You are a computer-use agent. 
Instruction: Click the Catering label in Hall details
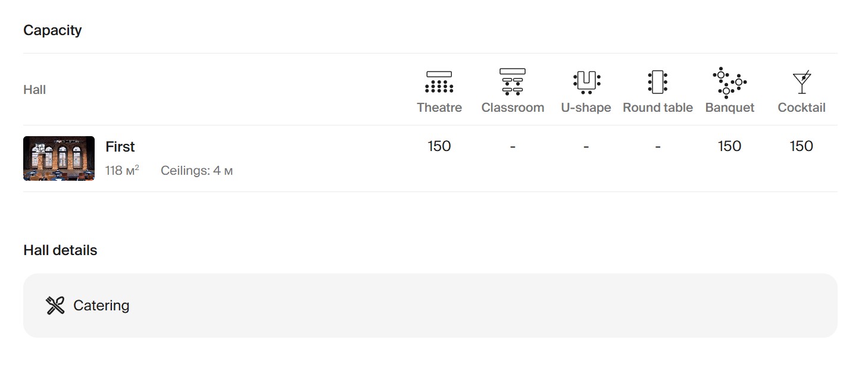101,306
